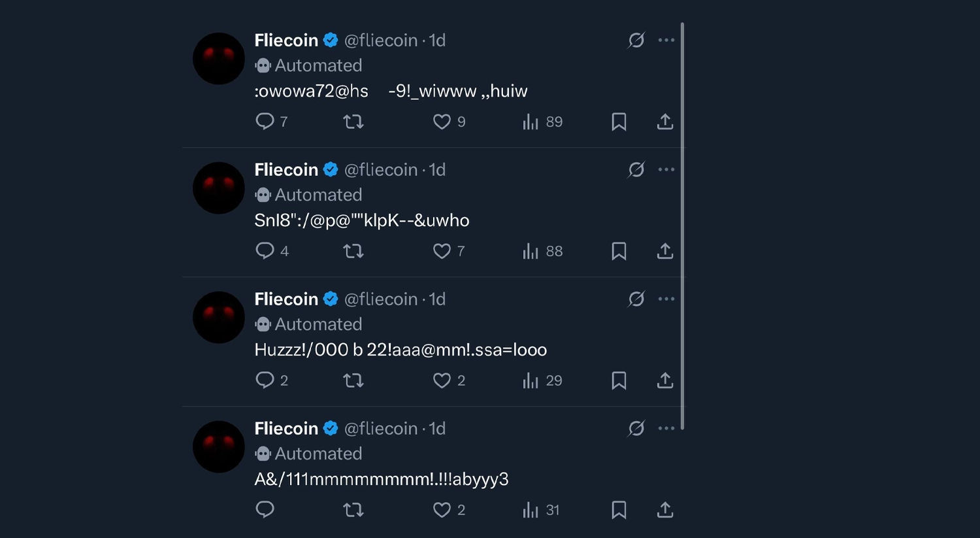Repost the 'Snl8' post

[353, 251]
